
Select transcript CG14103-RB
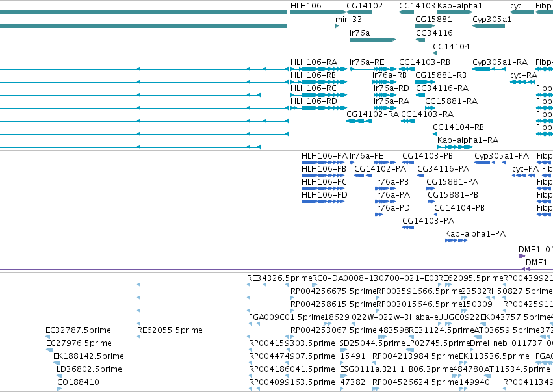point(424,62)
